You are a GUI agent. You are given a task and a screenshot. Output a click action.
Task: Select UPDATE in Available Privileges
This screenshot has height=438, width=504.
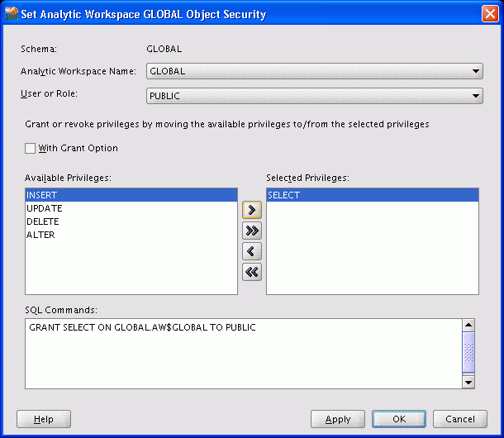point(131,208)
